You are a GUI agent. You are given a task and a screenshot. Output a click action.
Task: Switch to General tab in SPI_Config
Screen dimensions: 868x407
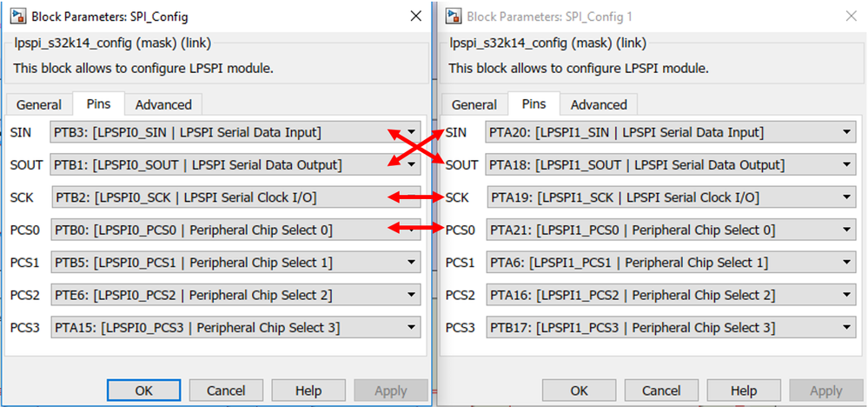point(39,104)
